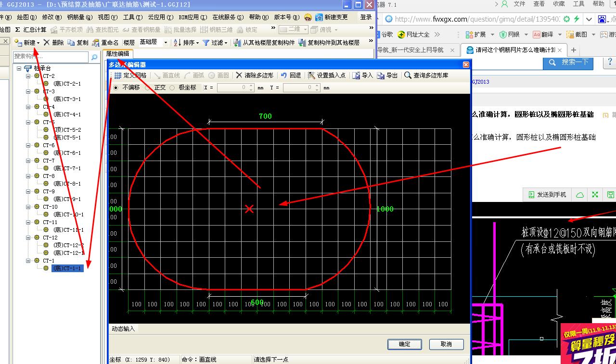This screenshot has height=364, width=616.
Task: Open the 排序 sort dropdown
Action: 197,43
